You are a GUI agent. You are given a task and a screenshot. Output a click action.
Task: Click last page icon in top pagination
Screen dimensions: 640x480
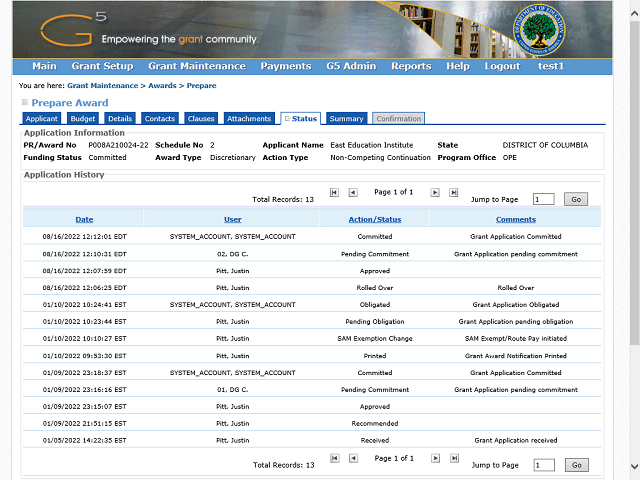[x=454, y=192]
